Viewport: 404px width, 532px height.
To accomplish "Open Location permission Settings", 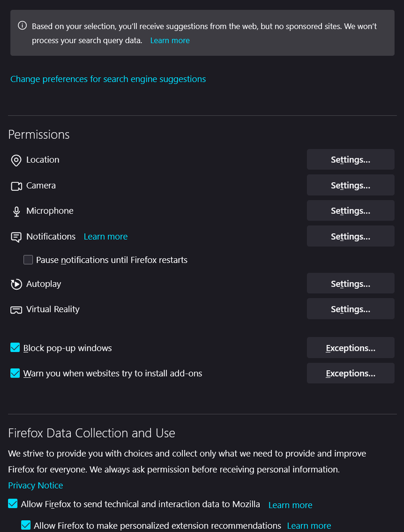I will [350, 160].
